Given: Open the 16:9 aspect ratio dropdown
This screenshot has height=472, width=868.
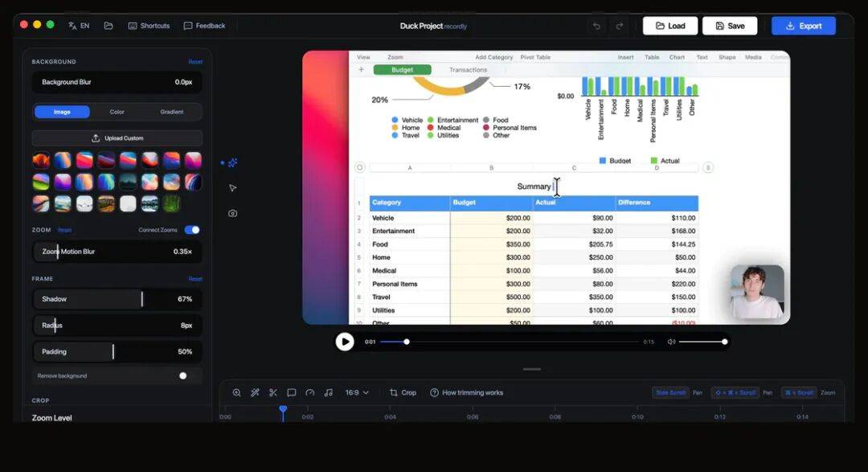Looking at the screenshot, I should pos(357,392).
